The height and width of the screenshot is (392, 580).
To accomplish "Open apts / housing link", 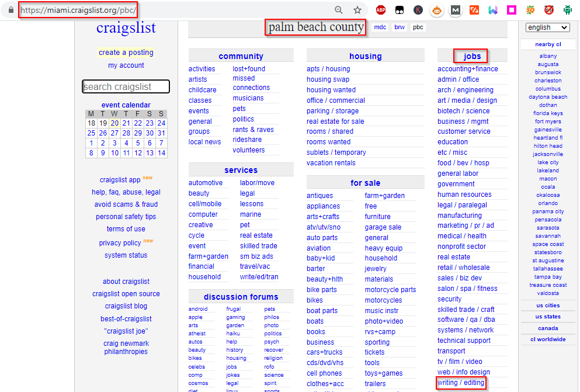I will (328, 69).
